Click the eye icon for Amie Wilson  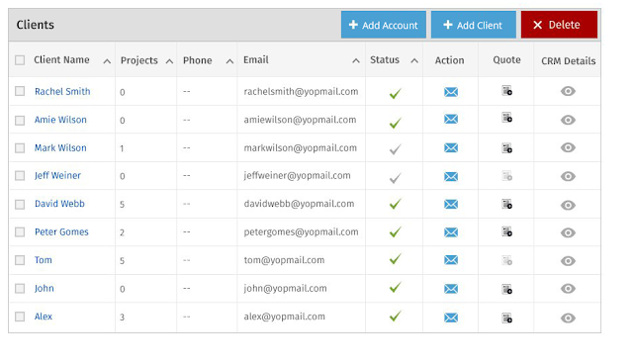[x=568, y=120]
